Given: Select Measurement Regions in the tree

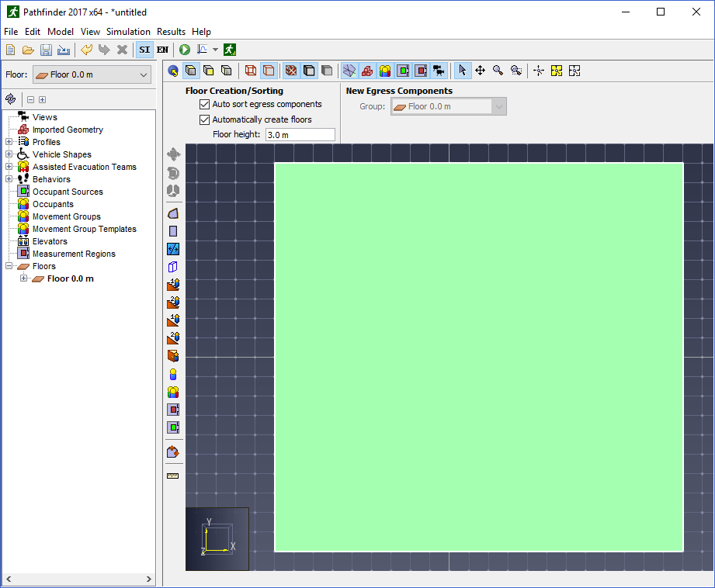Looking at the screenshot, I should click(74, 254).
